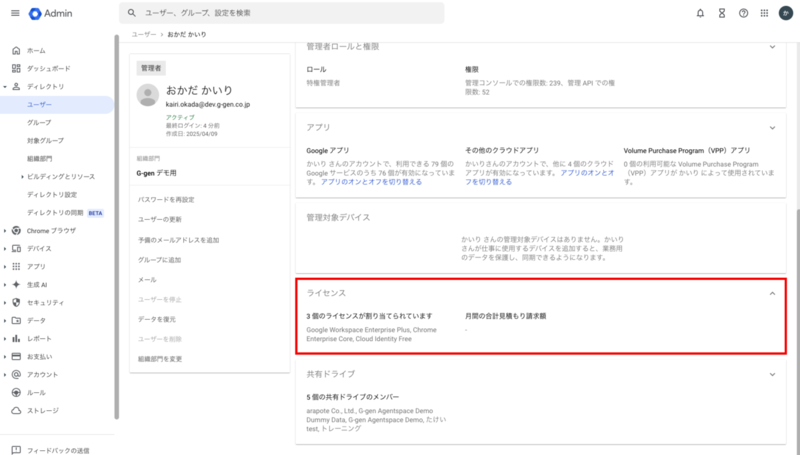Screen dimensions: 800x455
Task: Open the help question mark icon
Action: (743, 13)
